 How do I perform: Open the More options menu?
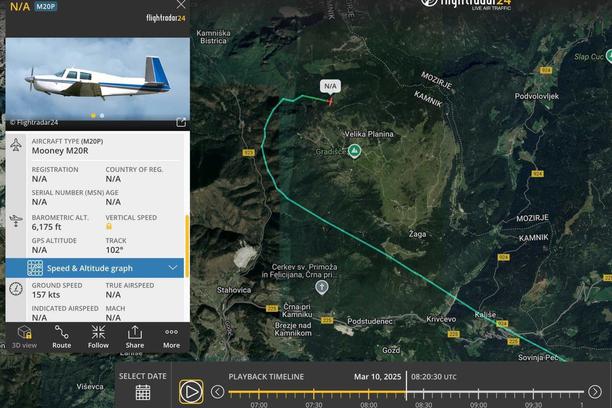point(171,337)
